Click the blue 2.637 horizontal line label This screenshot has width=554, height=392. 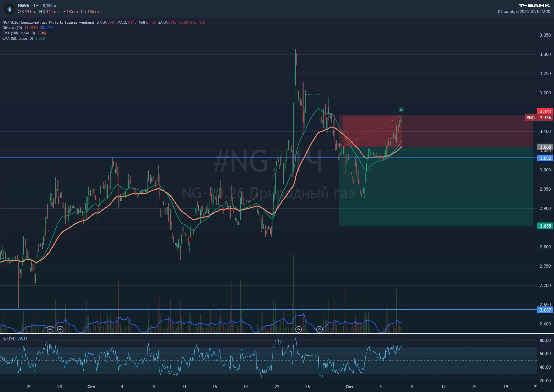tap(545, 310)
